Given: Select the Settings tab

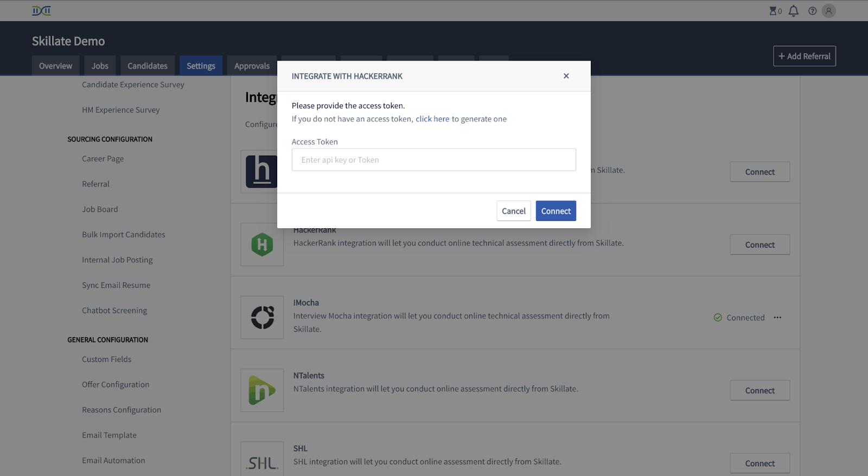Looking at the screenshot, I should point(201,66).
